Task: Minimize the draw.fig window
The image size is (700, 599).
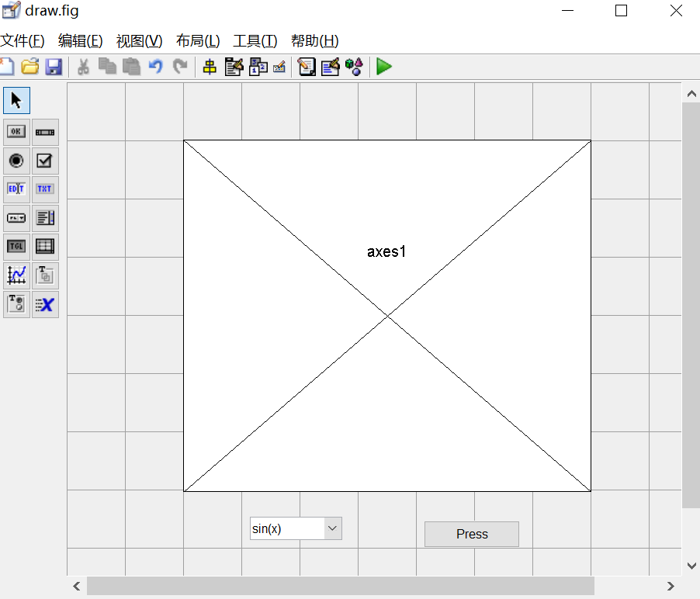Action: click(567, 11)
